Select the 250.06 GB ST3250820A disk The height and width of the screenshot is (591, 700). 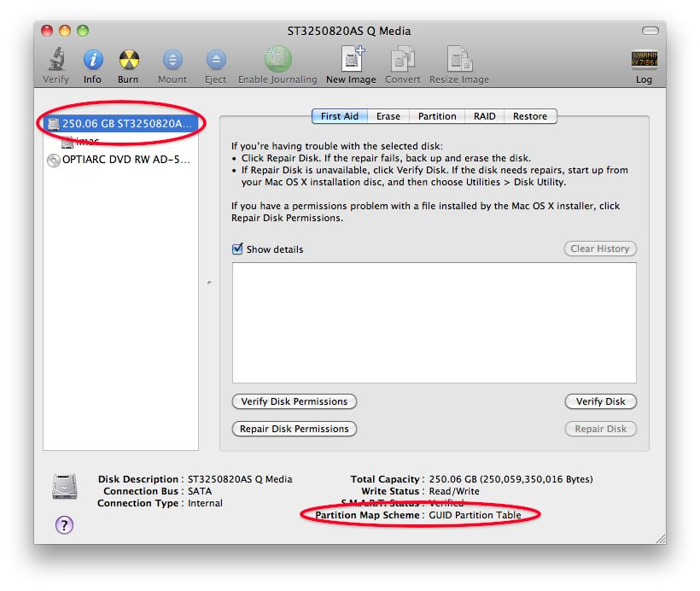(120, 124)
